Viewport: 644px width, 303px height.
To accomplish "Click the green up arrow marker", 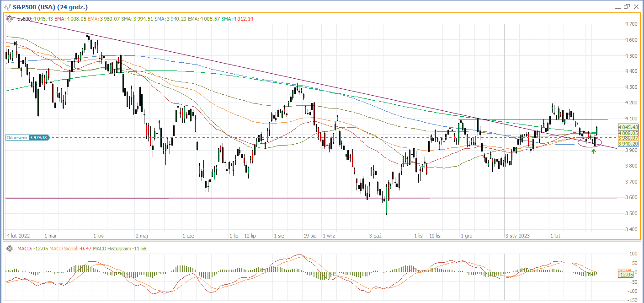I will [x=593, y=151].
